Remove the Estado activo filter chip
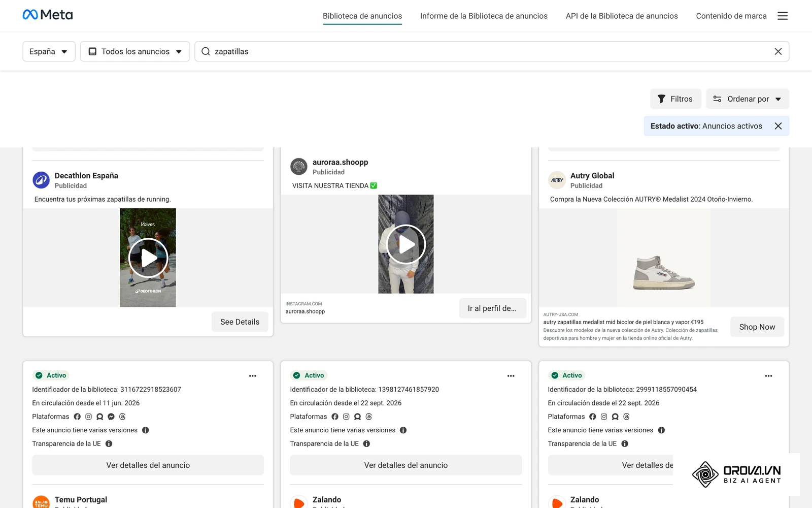Viewport: 812px width, 508px height. coord(778,126)
